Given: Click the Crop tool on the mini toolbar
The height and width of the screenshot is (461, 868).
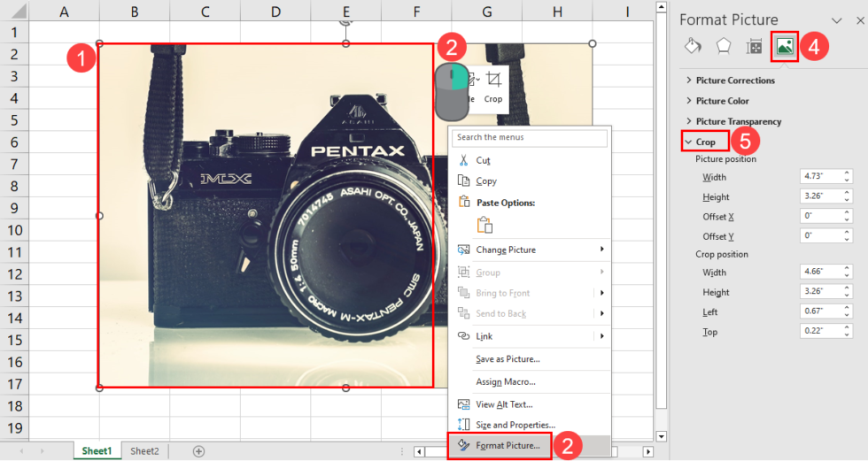Looking at the screenshot, I should pos(493,87).
